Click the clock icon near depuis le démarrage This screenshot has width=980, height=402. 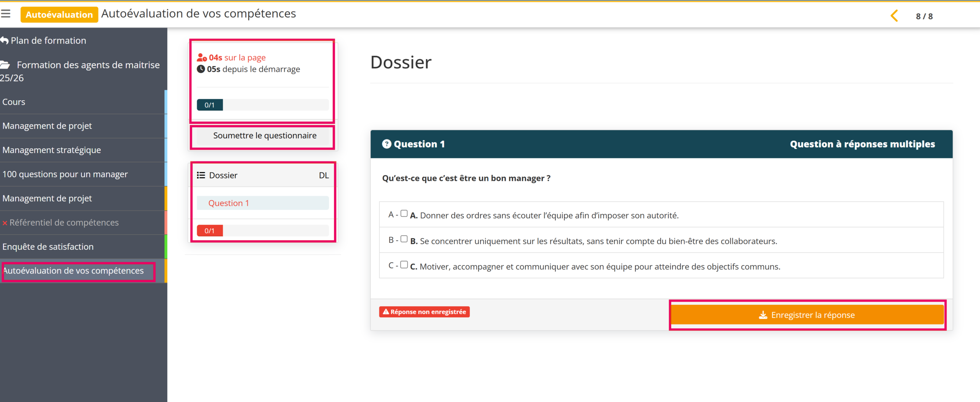pos(201,69)
